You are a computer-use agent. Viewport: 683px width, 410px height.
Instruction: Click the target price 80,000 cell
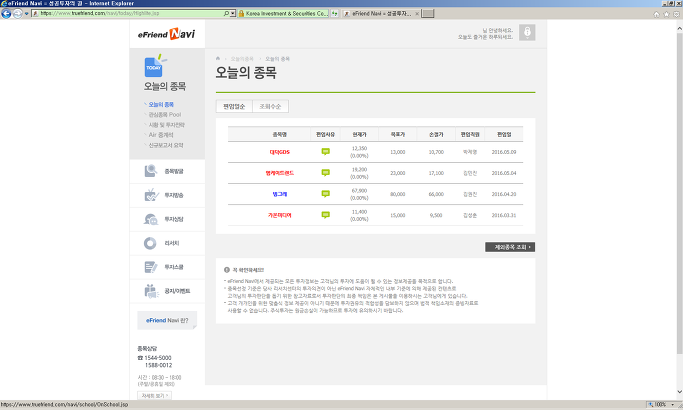pos(397,194)
